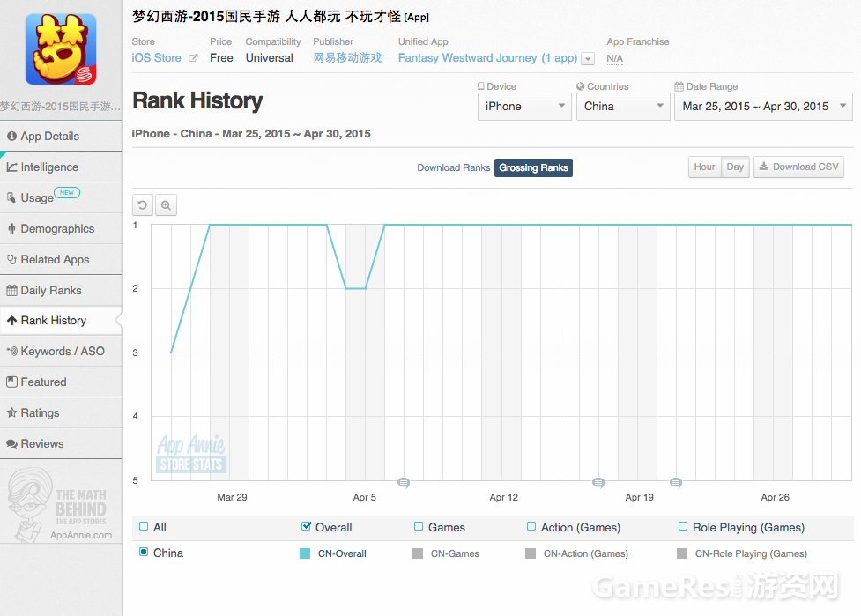Click the Device label icon
The width and height of the screenshot is (861, 616).
pos(481,86)
